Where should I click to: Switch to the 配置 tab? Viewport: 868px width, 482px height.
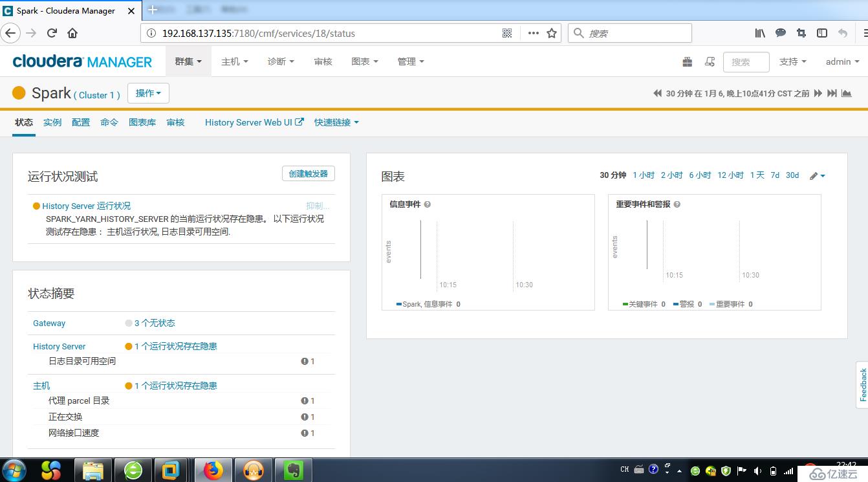(x=81, y=122)
